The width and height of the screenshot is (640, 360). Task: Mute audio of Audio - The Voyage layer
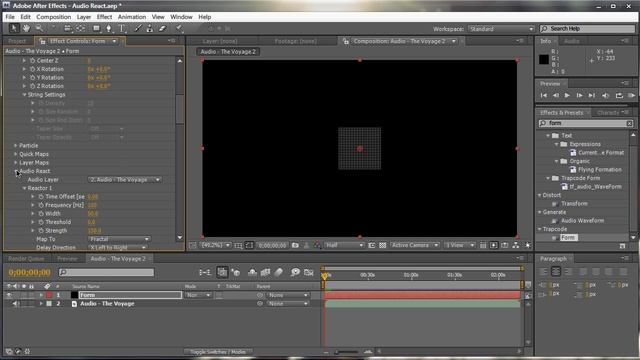click(16, 304)
